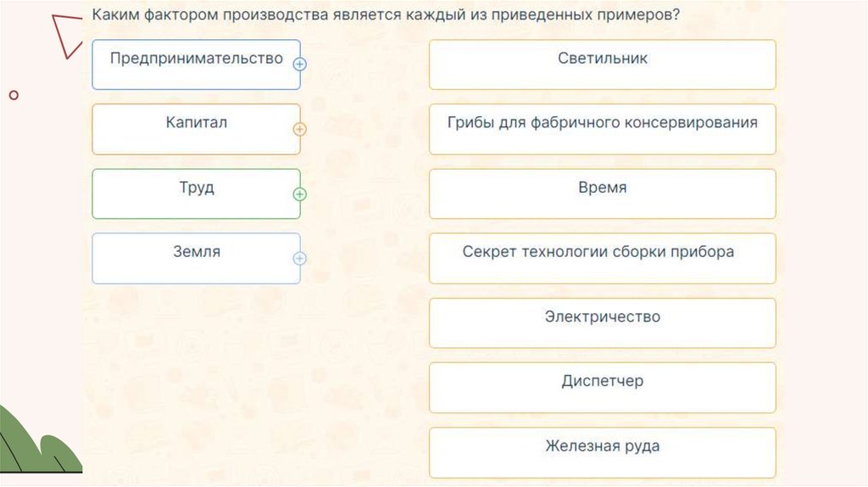Select the Предпринимательство factor card

tap(196, 64)
